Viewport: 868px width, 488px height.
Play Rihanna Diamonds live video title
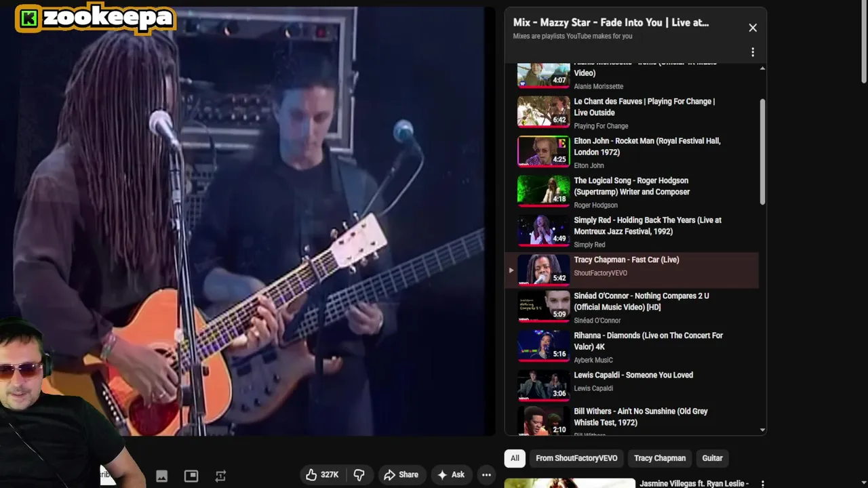(x=648, y=341)
